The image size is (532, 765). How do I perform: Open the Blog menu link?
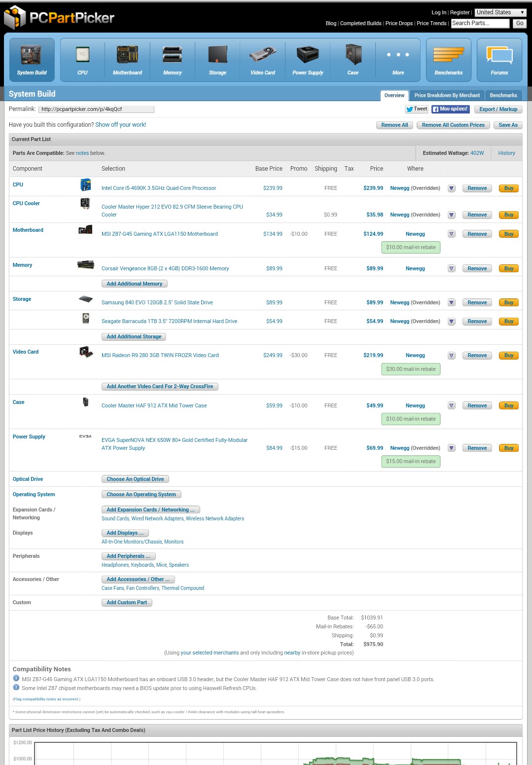point(331,23)
